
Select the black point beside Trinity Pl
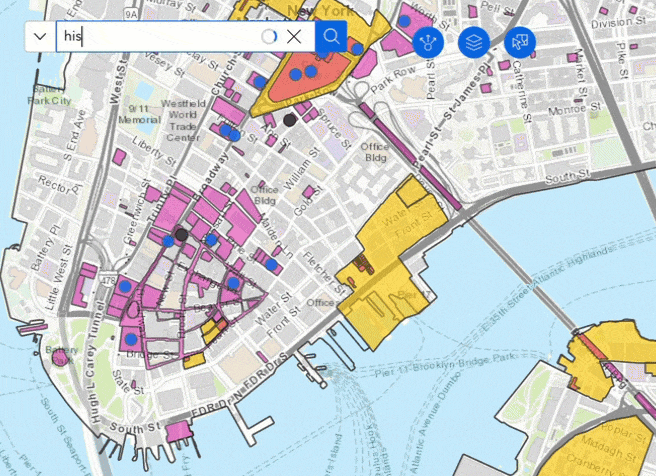[x=181, y=235]
